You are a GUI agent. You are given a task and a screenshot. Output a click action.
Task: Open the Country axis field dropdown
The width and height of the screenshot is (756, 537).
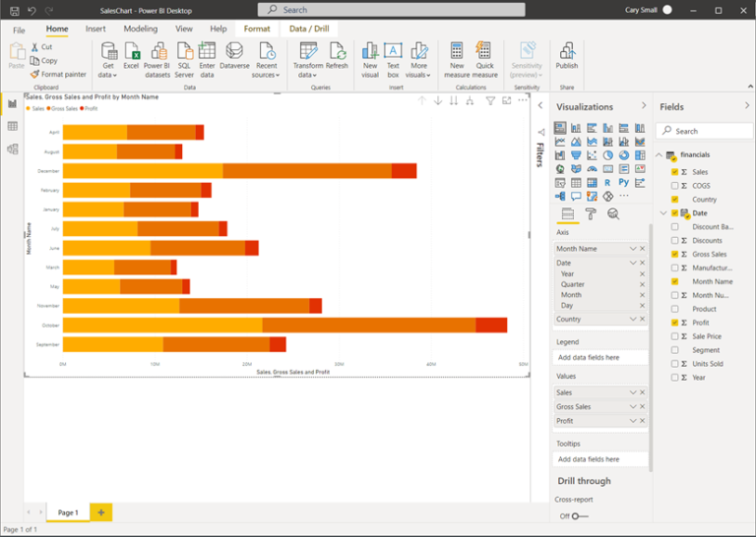pyautogui.click(x=633, y=319)
